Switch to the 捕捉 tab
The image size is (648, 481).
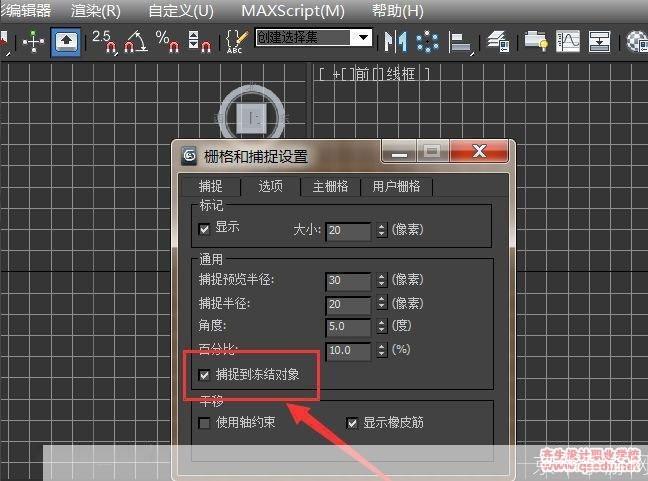[x=211, y=186]
